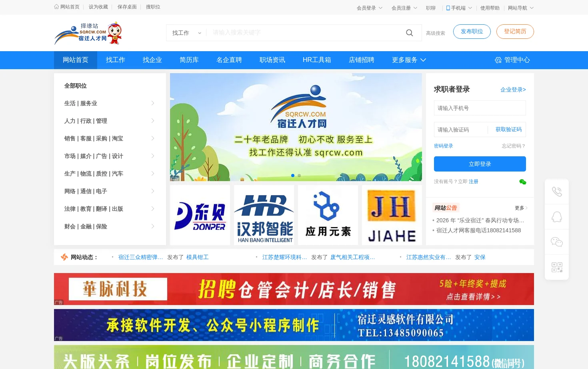This screenshot has width=588, height=369.
Task: Expand the 人力 | 行政 | 管理 category arrow
Action: pos(153,121)
